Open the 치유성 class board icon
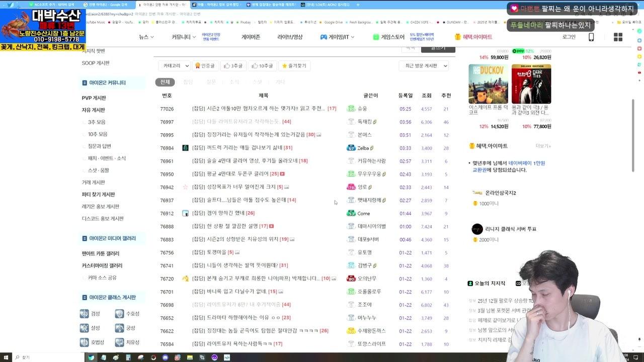The image size is (644, 362). point(119,342)
